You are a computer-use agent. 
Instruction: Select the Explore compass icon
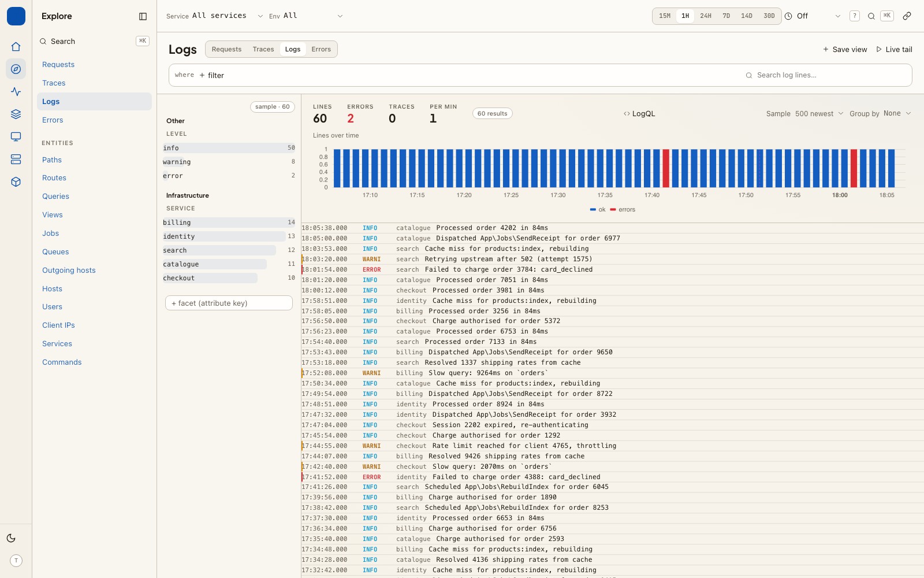pyautogui.click(x=16, y=69)
